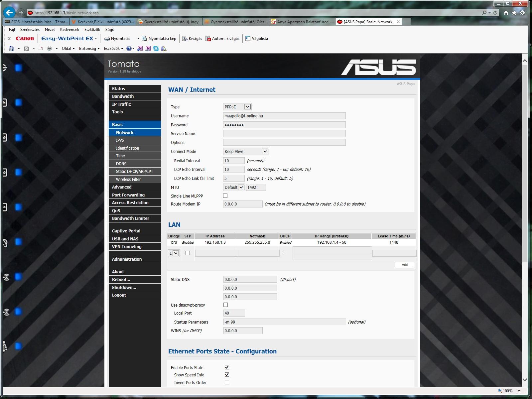Open Nyomtatási kép print preview icon
This screenshot has height=399, width=532.
pyautogui.click(x=144, y=39)
